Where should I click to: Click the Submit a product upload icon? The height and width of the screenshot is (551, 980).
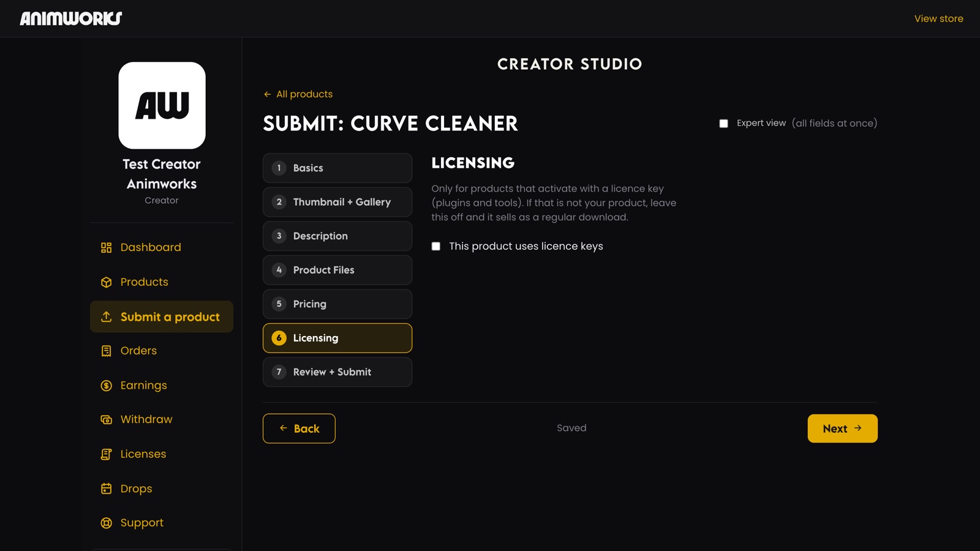[x=106, y=317]
